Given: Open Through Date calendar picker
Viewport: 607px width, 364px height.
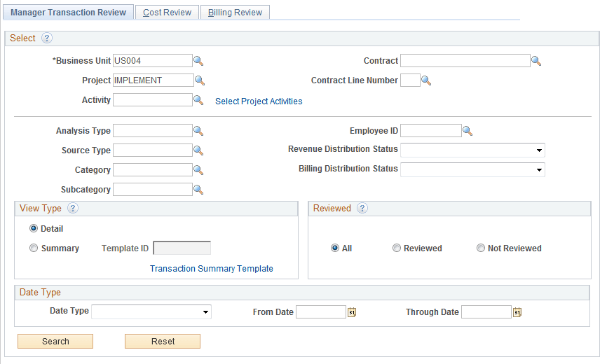Looking at the screenshot, I should [x=517, y=312].
